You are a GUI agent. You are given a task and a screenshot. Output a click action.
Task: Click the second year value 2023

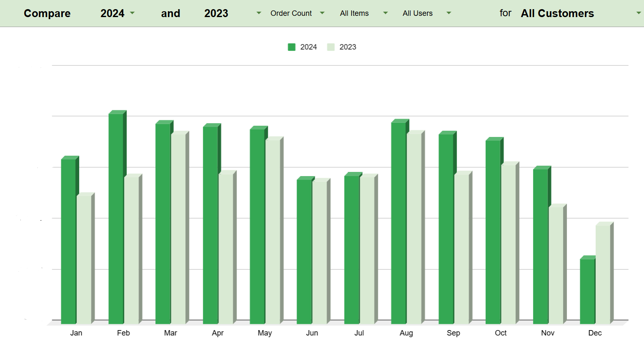(216, 13)
